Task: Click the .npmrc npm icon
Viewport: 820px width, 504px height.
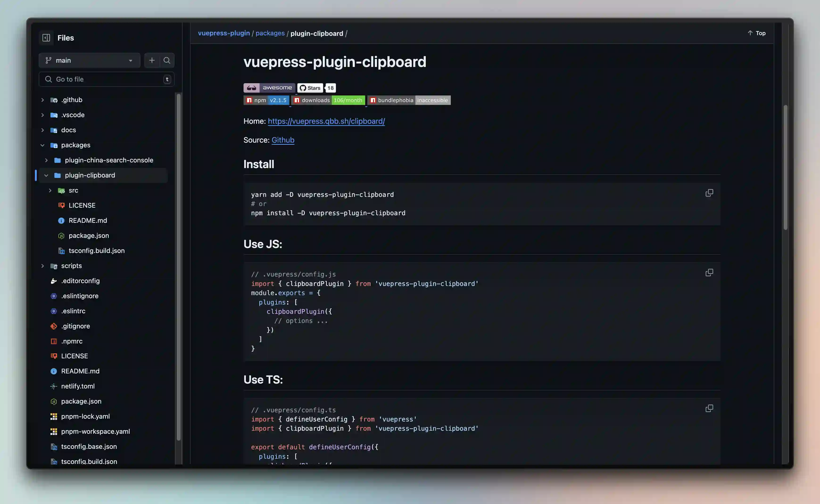Action: pos(54,341)
